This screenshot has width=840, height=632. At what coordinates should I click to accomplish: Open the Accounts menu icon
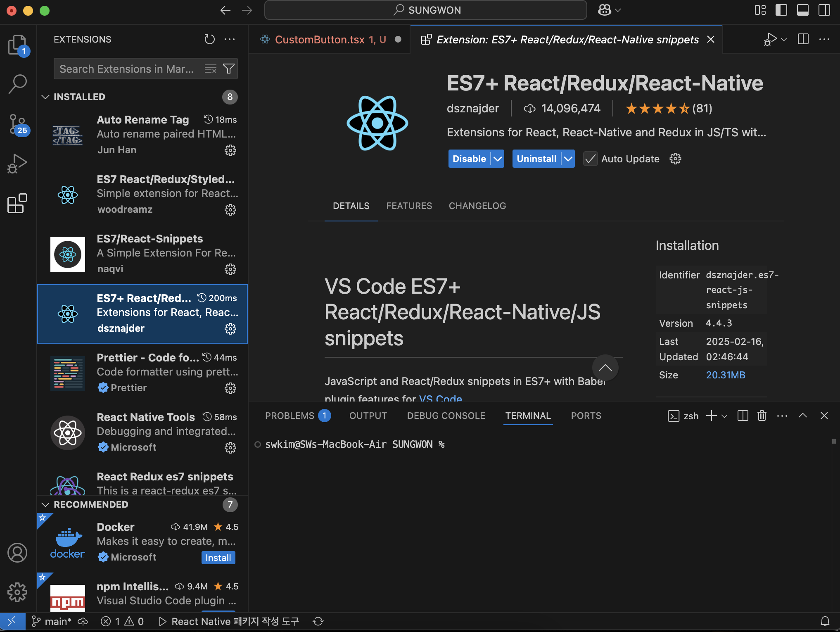(x=17, y=553)
